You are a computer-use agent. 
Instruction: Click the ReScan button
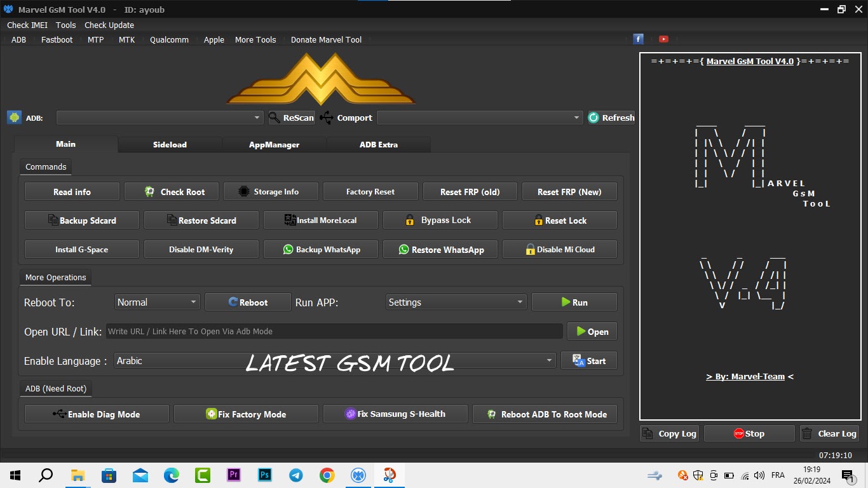[x=291, y=118]
